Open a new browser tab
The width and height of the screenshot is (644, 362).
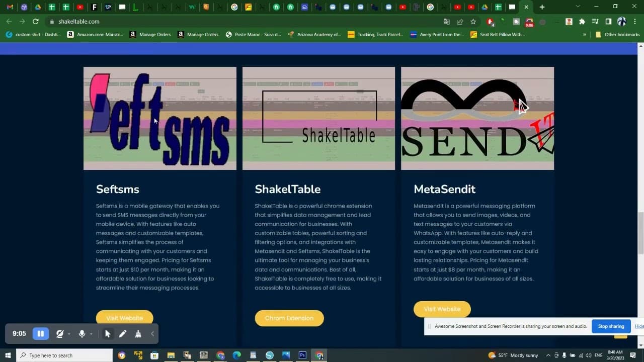click(x=542, y=7)
